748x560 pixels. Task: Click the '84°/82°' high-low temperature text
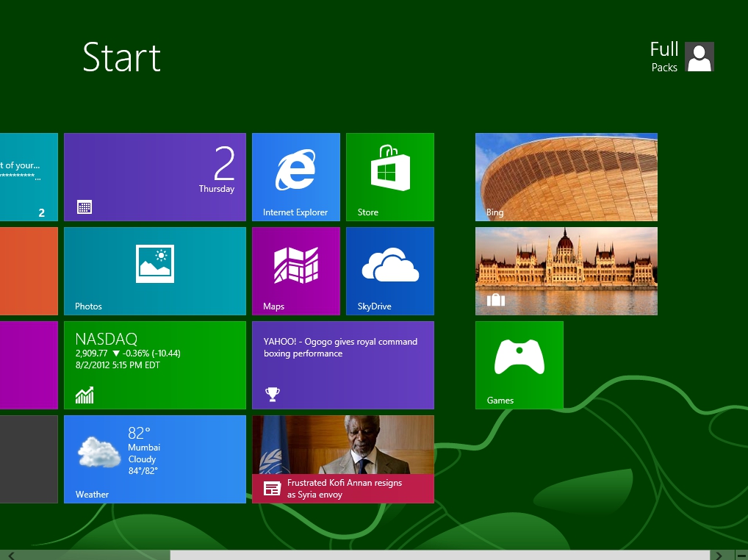tap(143, 471)
